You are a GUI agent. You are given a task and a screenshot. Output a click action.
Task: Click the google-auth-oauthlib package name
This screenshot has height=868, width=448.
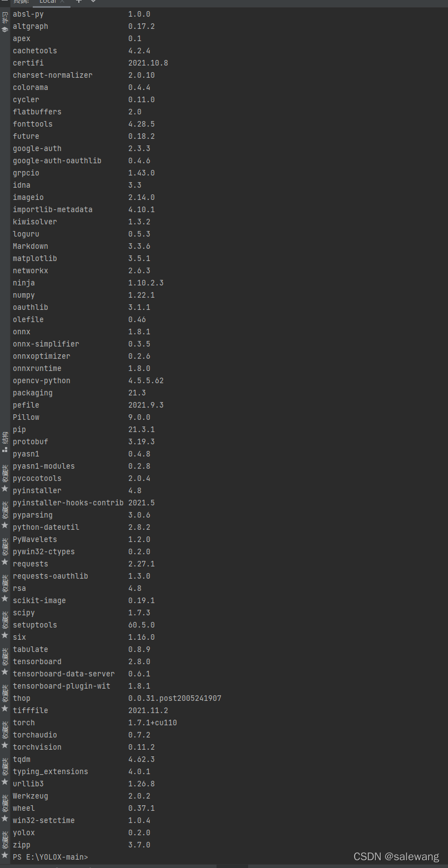57,160
